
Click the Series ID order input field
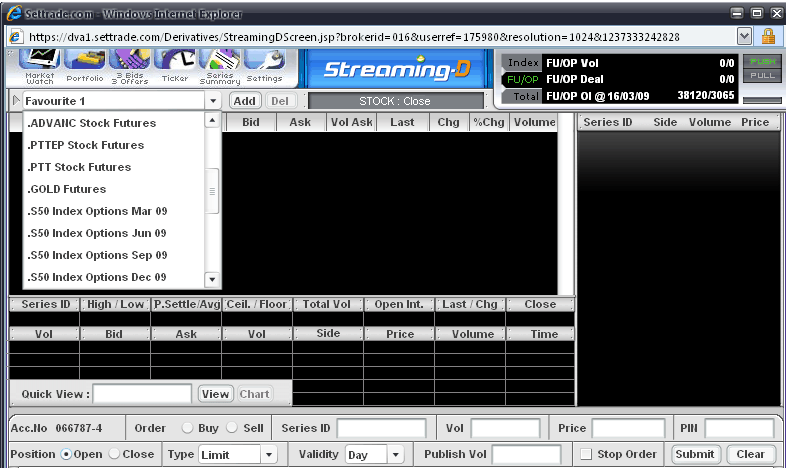click(x=381, y=428)
